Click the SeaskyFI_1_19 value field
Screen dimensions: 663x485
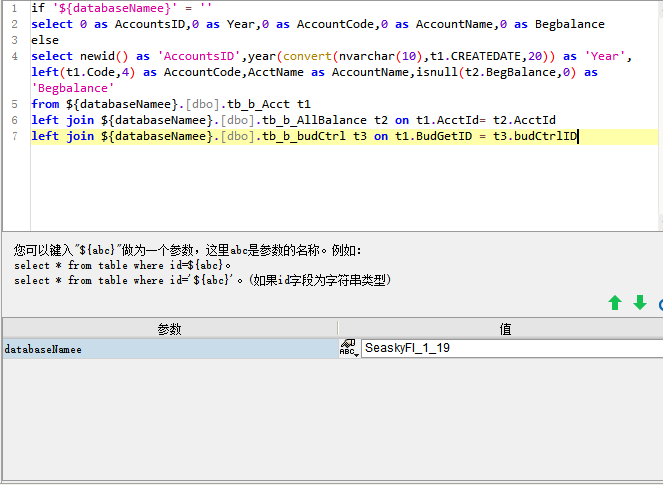click(x=512, y=348)
